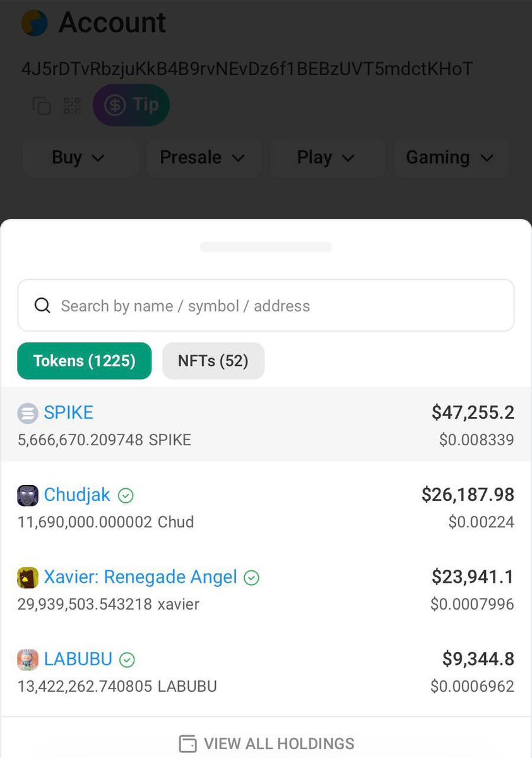Switch to the NFTs (52) tab
This screenshot has width=532, height=758.
click(x=213, y=361)
